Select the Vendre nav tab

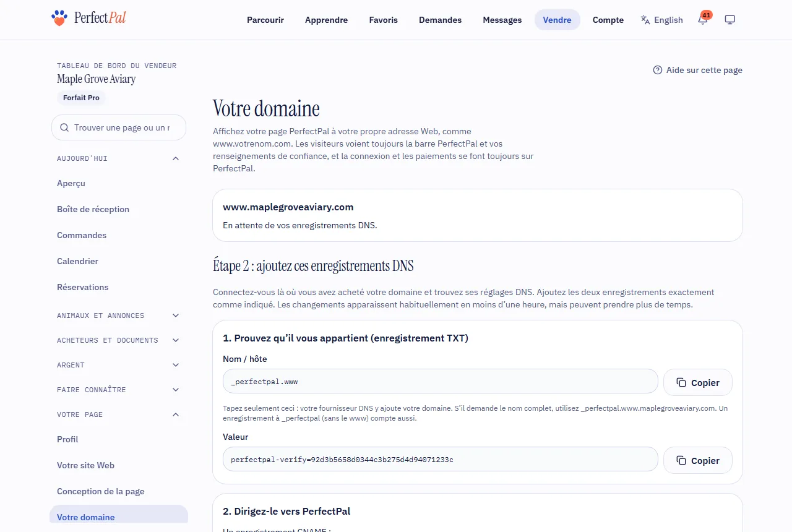557,20
